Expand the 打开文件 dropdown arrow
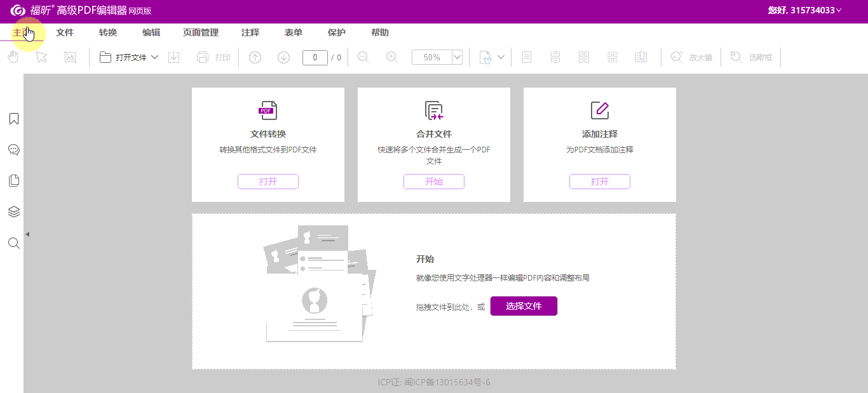 pos(154,57)
